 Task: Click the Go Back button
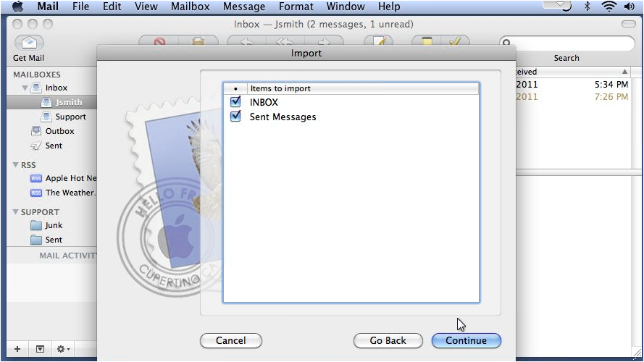[388, 341]
